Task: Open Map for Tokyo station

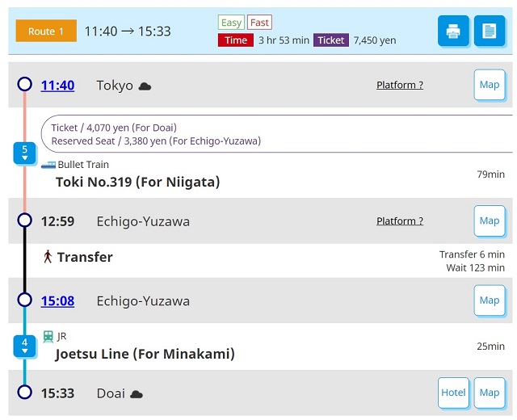Action: [490, 84]
